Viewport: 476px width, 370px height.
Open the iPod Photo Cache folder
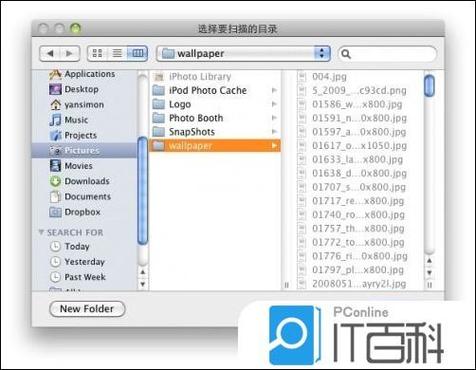click(x=215, y=90)
